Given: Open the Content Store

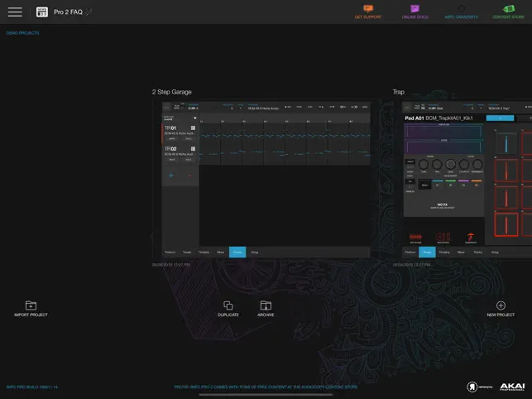Looking at the screenshot, I should (x=508, y=12).
